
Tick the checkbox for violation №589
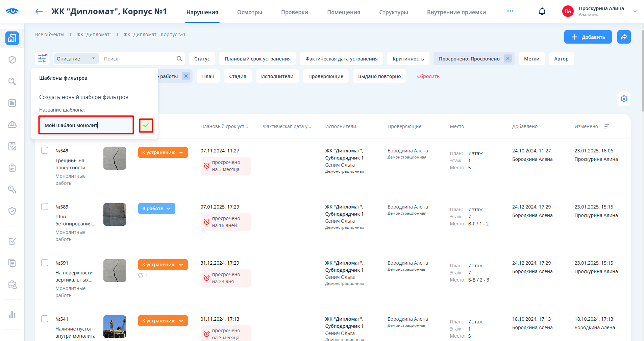[x=45, y=206]
